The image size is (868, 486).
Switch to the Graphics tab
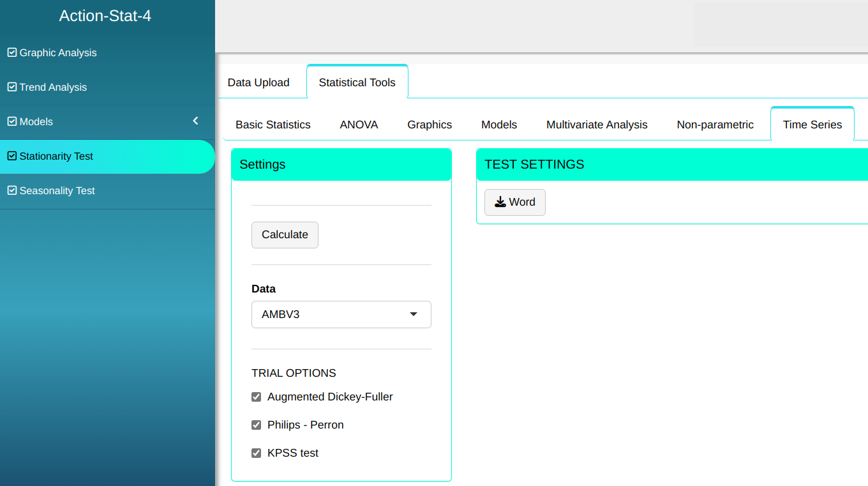click(430, 125)
